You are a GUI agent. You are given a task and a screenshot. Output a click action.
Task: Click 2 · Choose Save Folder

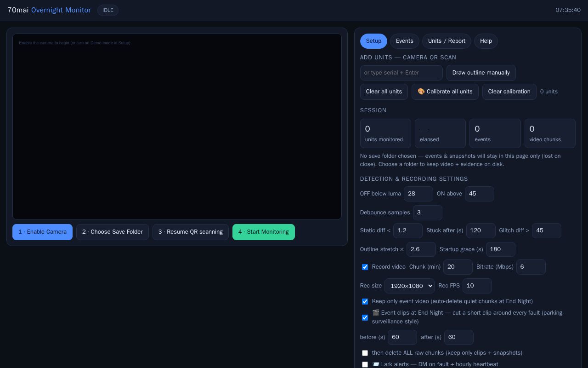pyautogui.click(x=113, y=232)
